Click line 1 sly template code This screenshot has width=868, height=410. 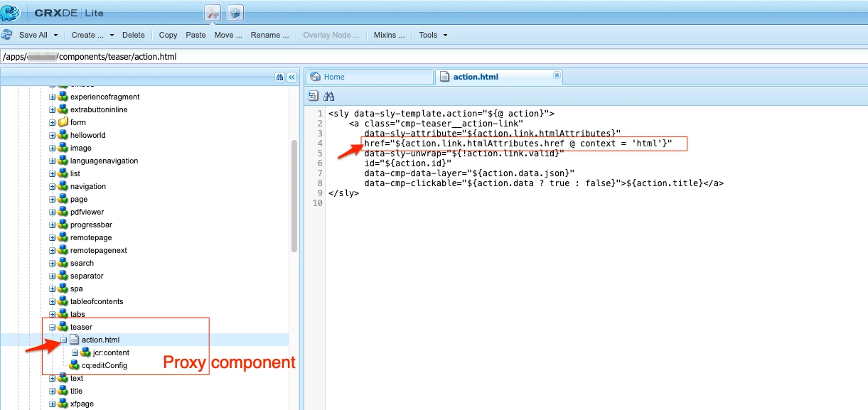pyautogui.click(x=441, y=114)
